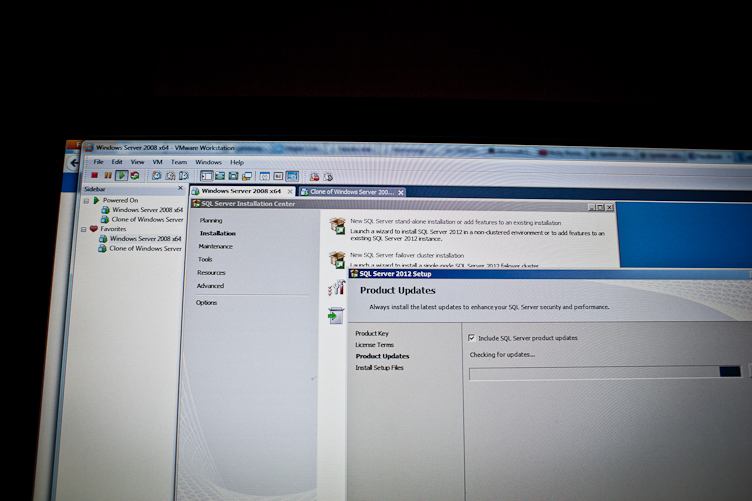Select Tools in SQL Server Installation Center
The width and height of the screenshot is (752, 501).
click(205, 259)
